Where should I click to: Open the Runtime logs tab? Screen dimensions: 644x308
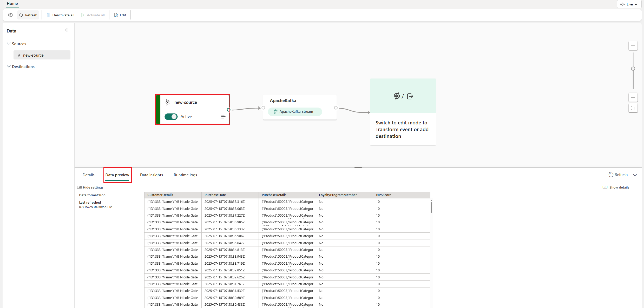point(185,175)
